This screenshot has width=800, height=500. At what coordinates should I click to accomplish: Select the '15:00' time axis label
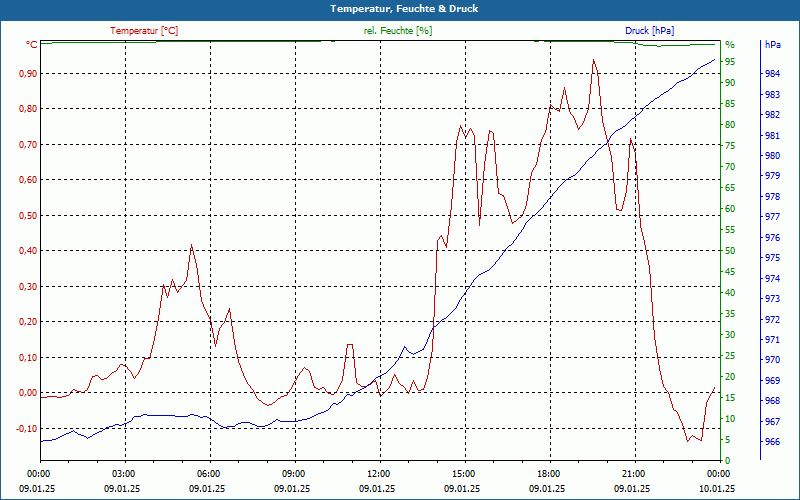click(462, 473)
